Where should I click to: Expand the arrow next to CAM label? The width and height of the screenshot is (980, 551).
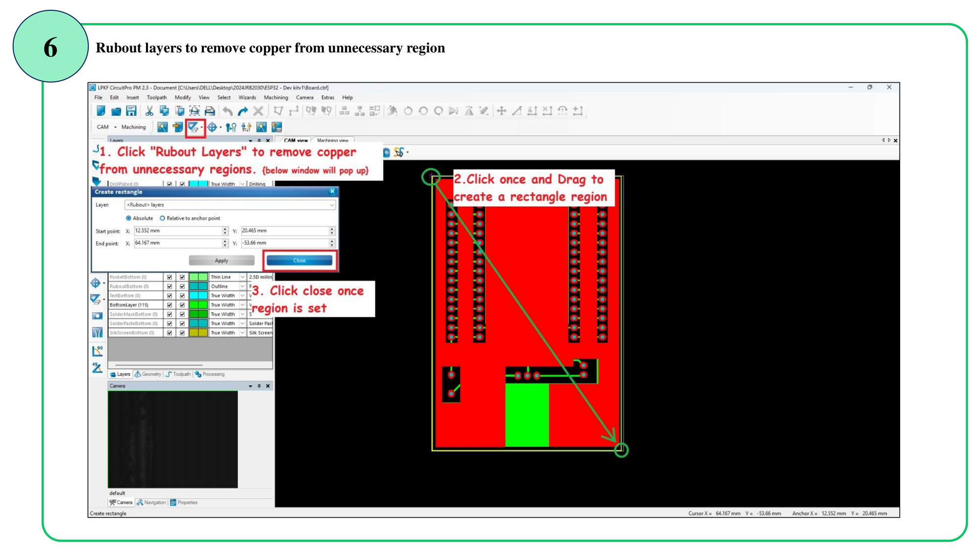point(115,127)
